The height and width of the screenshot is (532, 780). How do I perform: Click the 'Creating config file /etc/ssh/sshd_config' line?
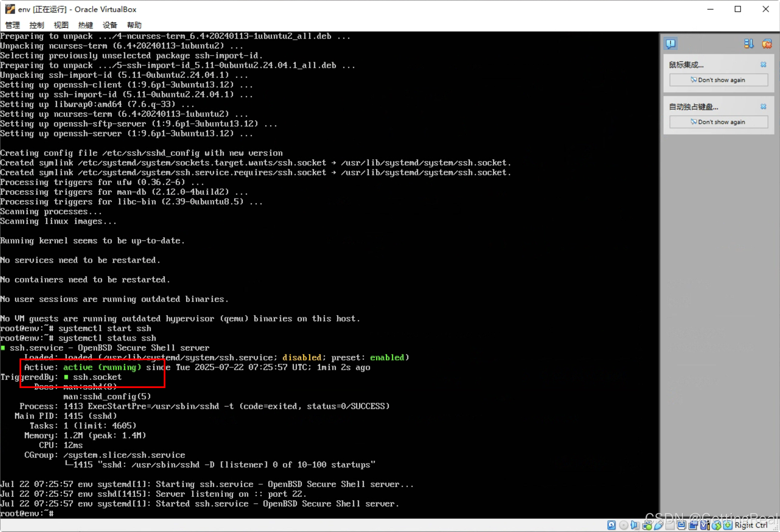[x=141, y=153]
